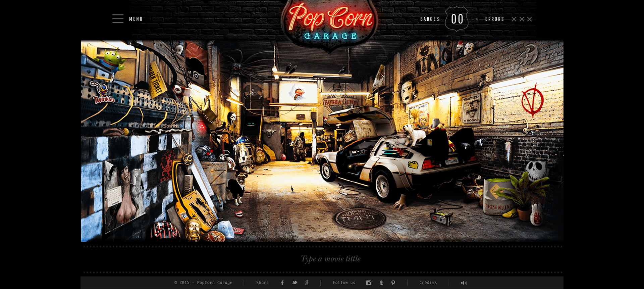Open the hamburger MENU icon
The image size is (644, 289).
pos(118,19)
